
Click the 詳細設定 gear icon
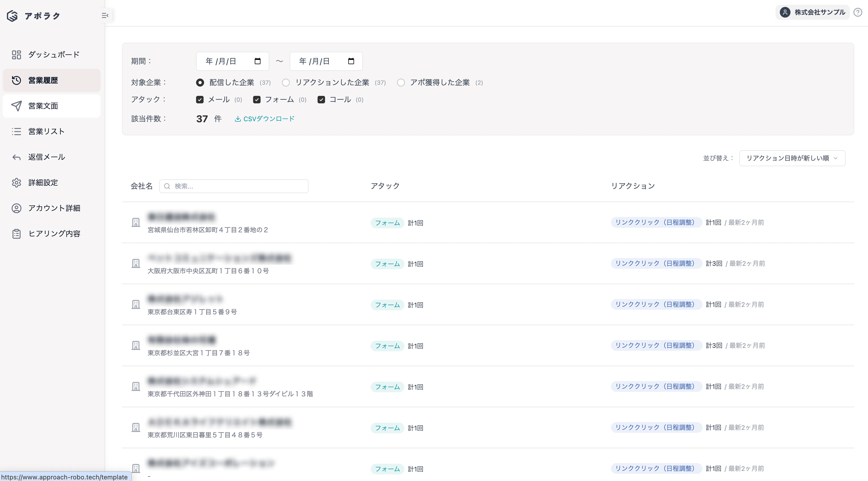pyautogui.click(x=17, y=183)
